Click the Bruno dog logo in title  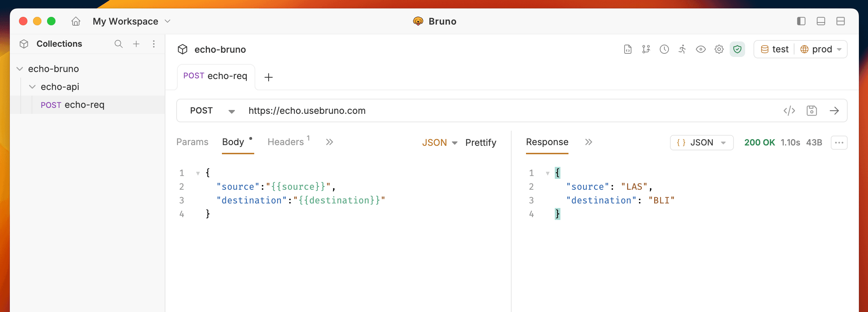tap(418, 21)
